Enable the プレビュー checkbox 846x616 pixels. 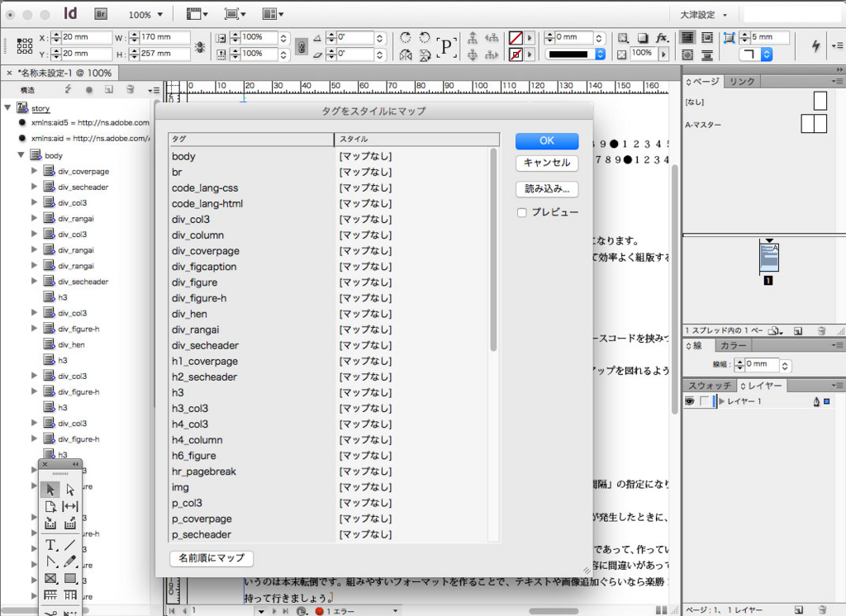(x=522, y=212)
